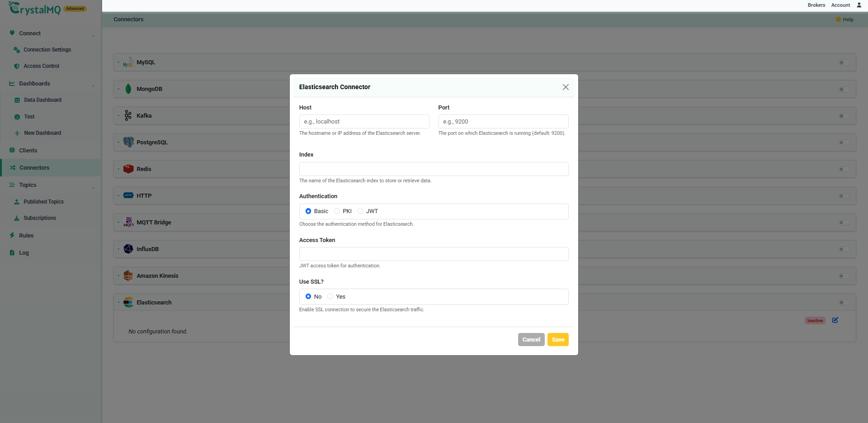Click the PostgreSQL elephant icon
Viewport: 868px width, 423px height.
click(128, 142)
